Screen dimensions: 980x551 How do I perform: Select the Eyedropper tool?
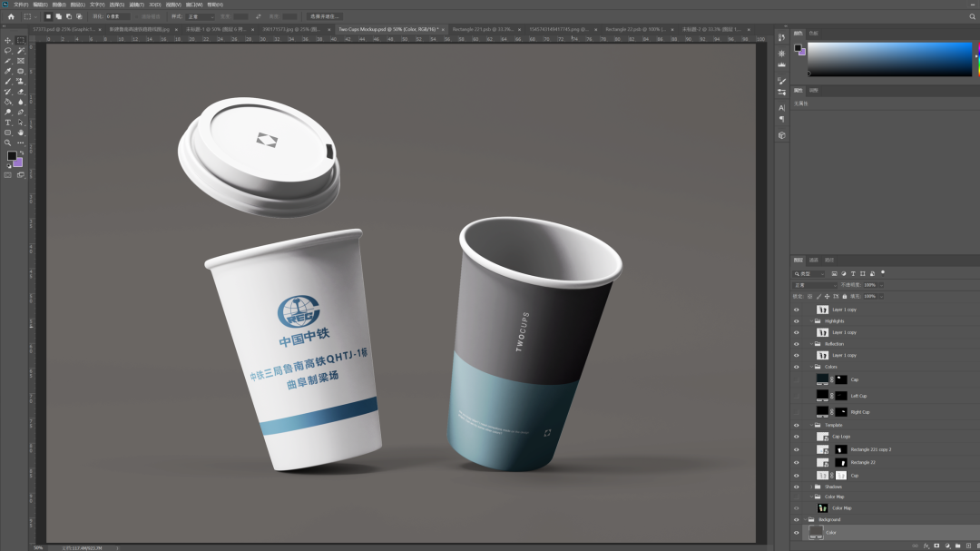coord(8,71)
